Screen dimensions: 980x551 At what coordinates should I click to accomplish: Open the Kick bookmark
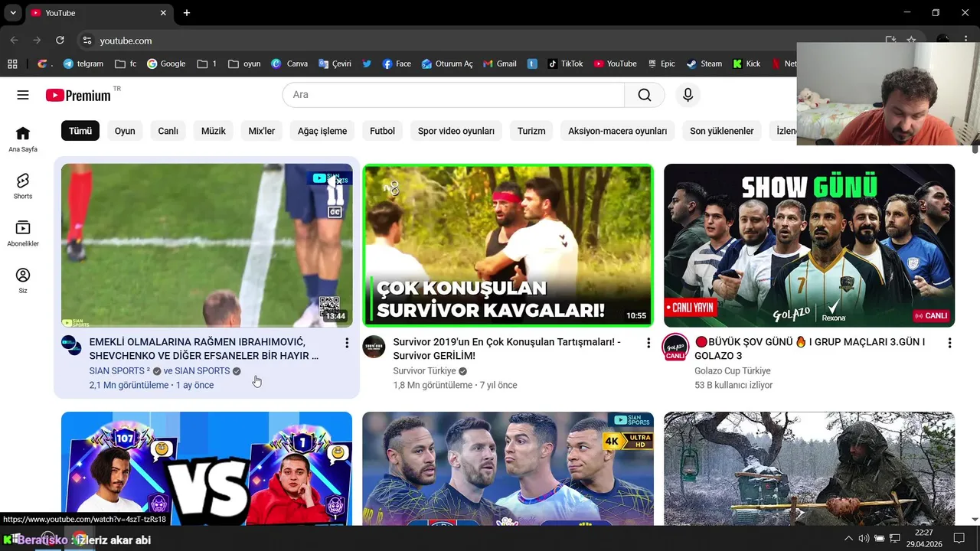coord(746,64)
